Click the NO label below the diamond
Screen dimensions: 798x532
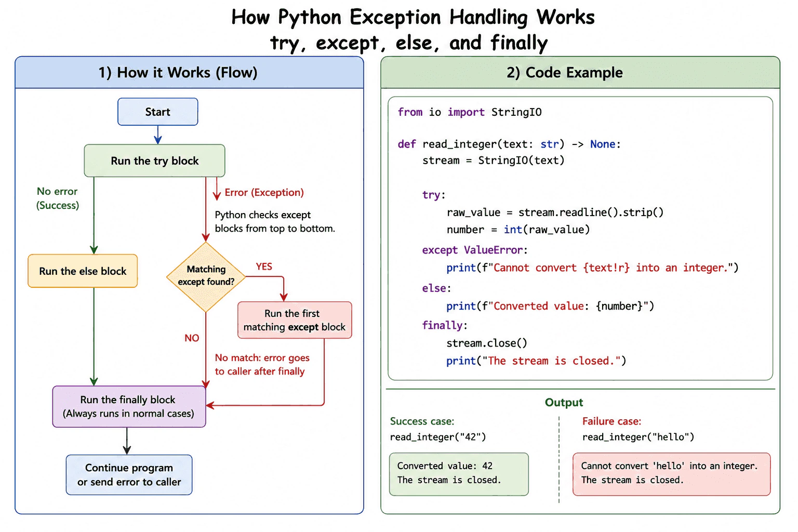coord(192,338)
